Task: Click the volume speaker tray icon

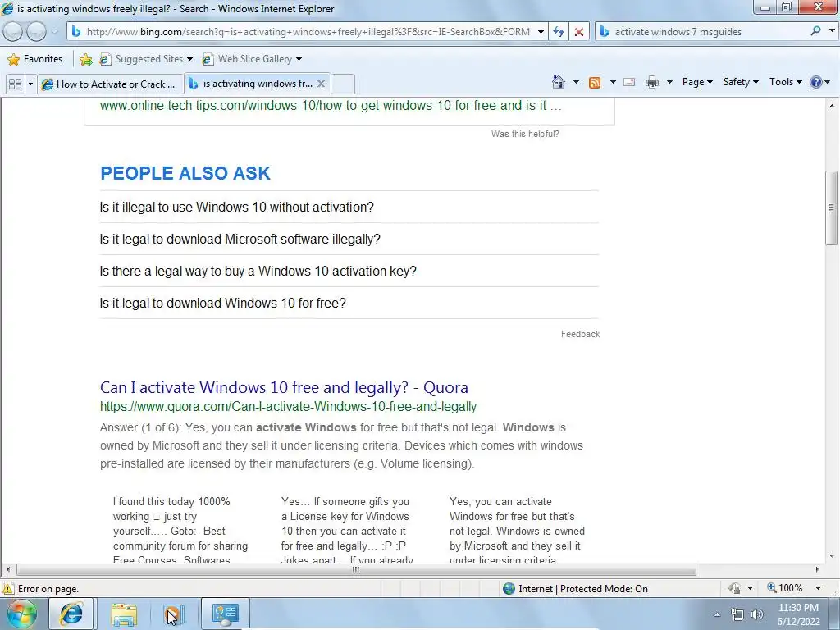Action: 756,614
